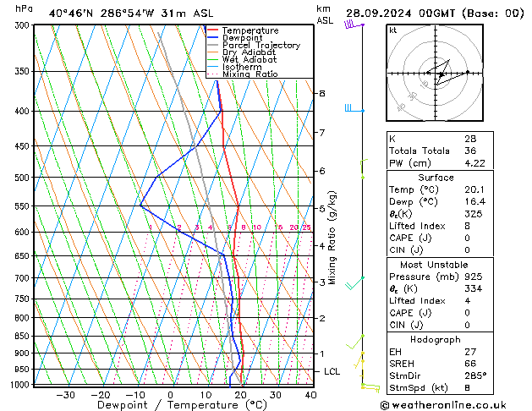Click the weatheronline.co.uk copyright text
The width and height of the screenshot is (532, 411).
click(443, 405)
